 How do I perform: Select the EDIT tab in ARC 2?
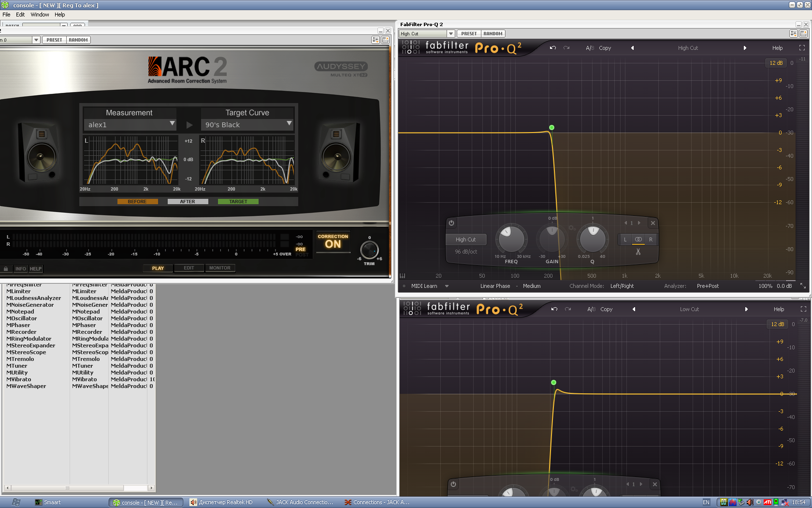189,268
